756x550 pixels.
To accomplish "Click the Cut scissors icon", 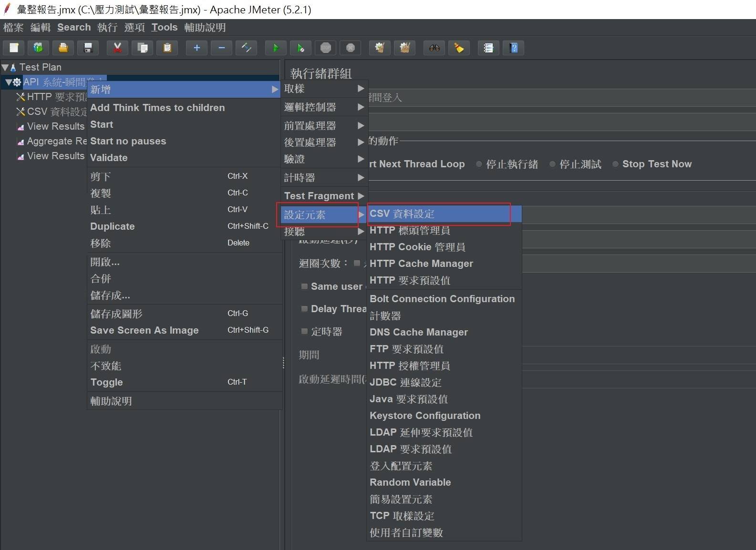I will [x=117, y=48].
